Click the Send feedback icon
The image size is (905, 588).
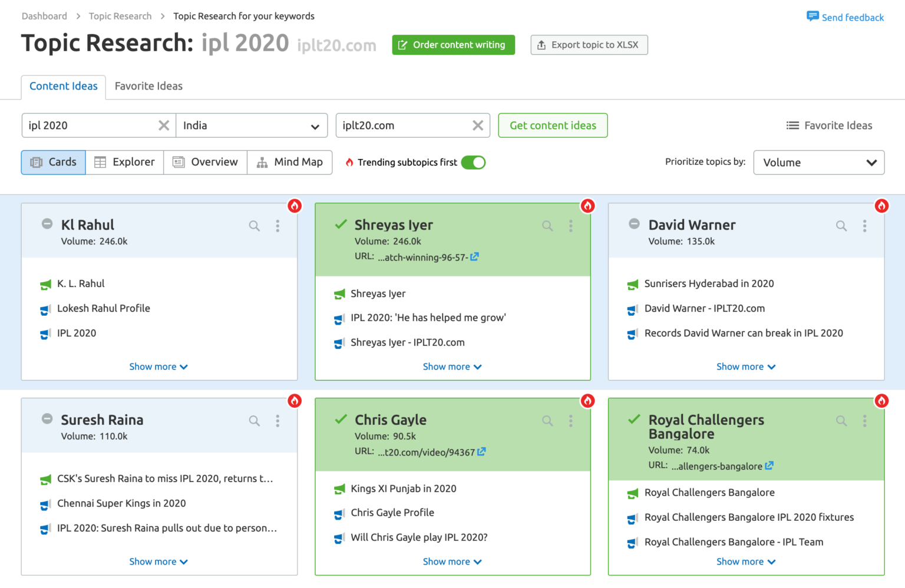pos(812,17)
